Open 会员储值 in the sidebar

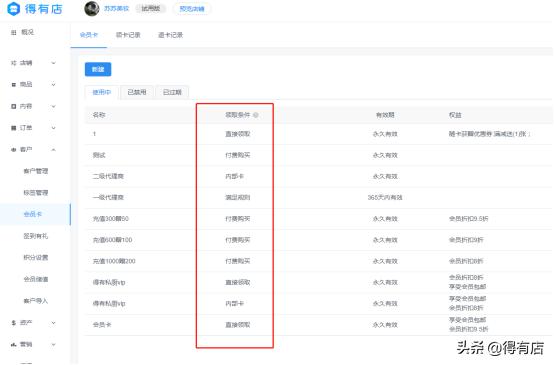pyautogui.click(x=36, y=279)
